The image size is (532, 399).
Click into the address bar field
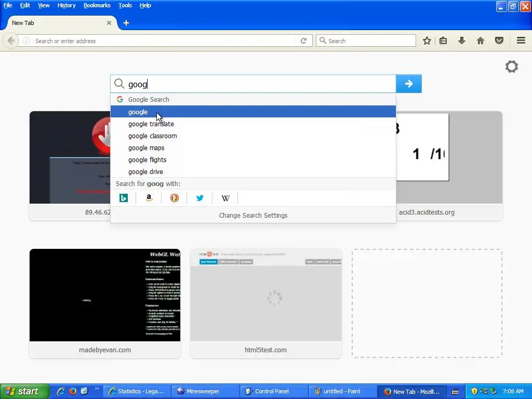point(165,41)
